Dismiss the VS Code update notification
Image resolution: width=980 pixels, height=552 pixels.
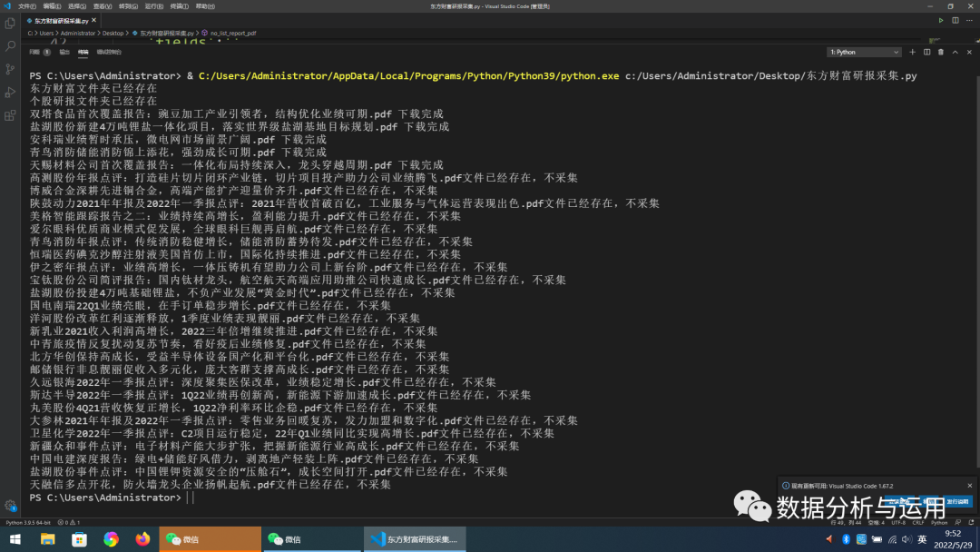click(x=969, y=485)
